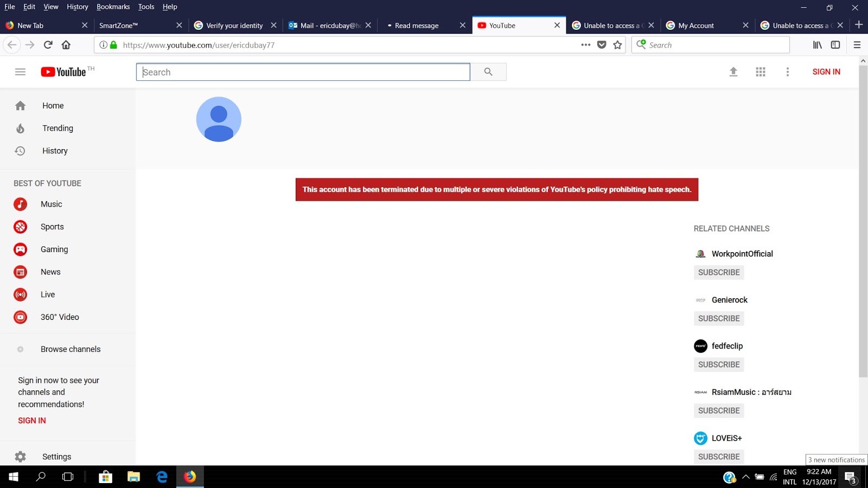Switch to the My Account tab
The width and height of the screenshot is (868, 488).
tap(707, 25)
